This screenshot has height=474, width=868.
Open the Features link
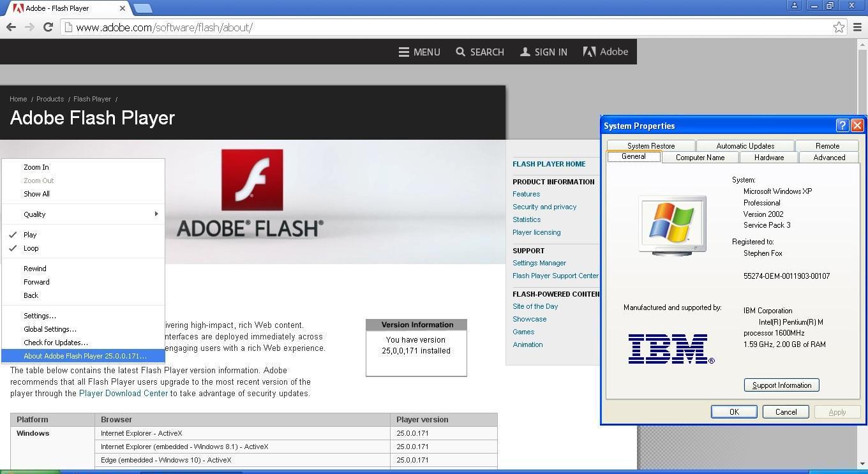(x=526, y=194)
